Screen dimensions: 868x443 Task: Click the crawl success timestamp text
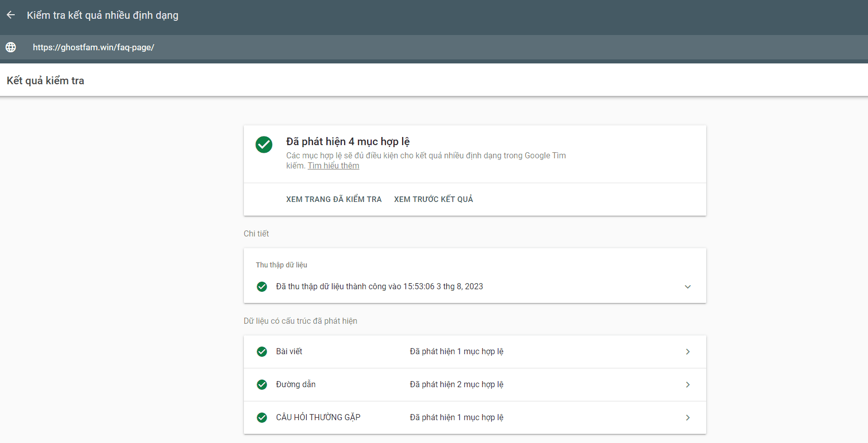[x=379, y=287]
